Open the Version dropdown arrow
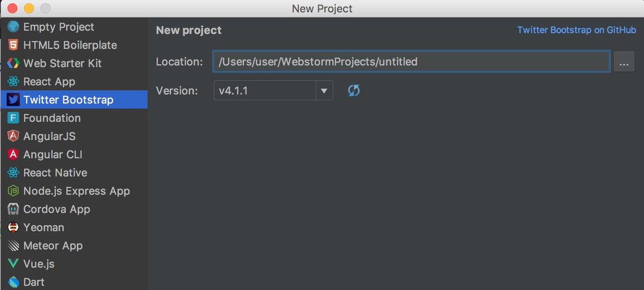644x290 pixels. (324, 91)
